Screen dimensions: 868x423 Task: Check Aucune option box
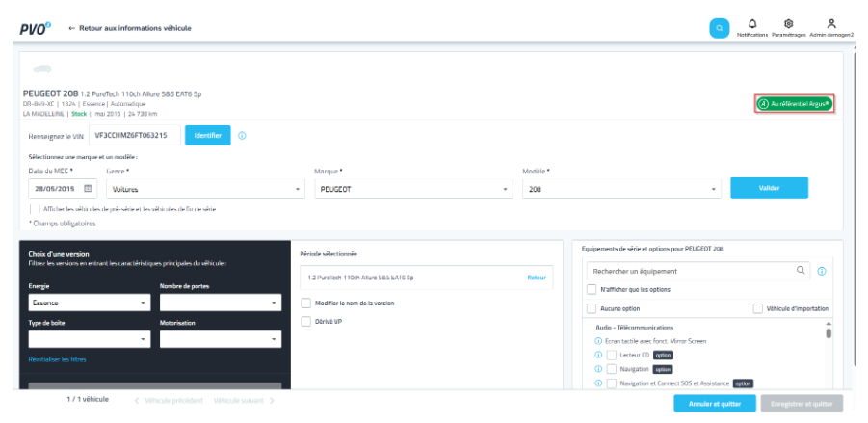[592, 308]
